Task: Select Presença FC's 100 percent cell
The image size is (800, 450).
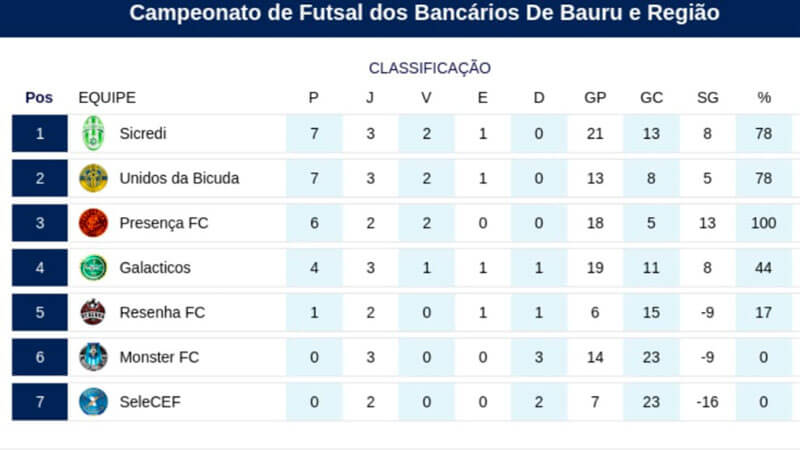Action: [764, 223]
